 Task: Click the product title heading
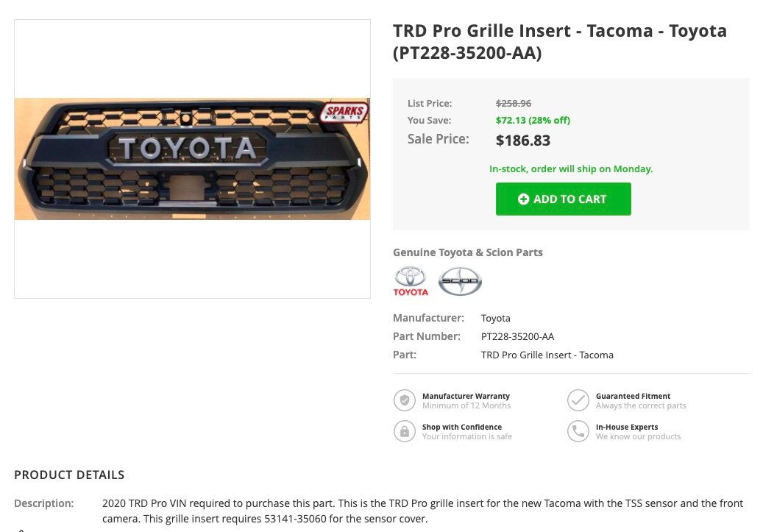[x=560, y=41]
